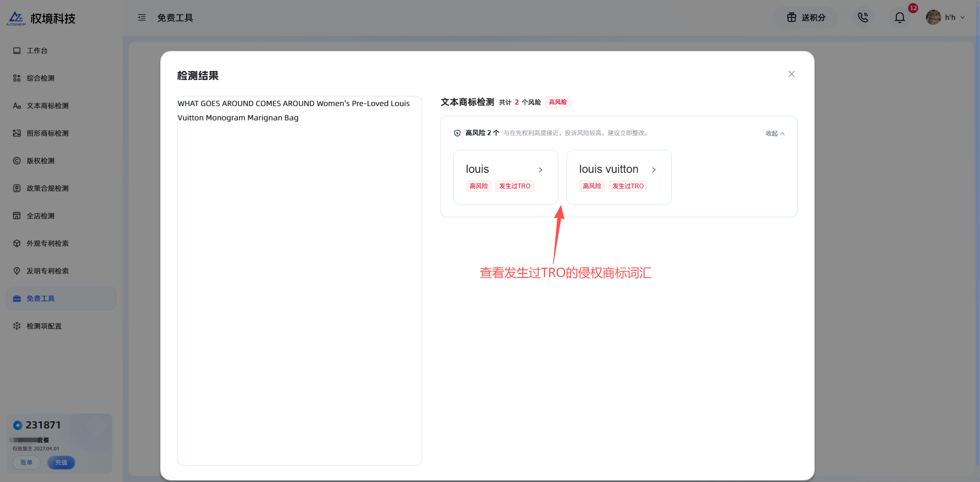
Task: Click the 231871 points balance
Action: tap(43, 425)
